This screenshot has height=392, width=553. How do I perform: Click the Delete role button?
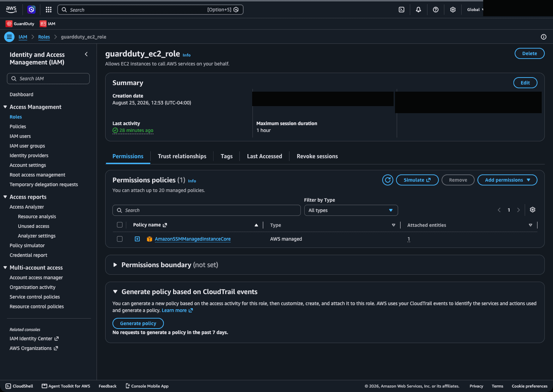[529, 53]
